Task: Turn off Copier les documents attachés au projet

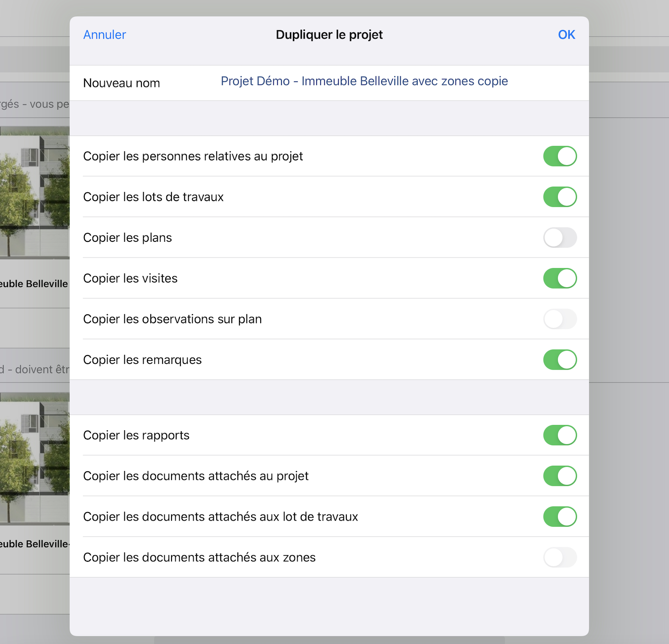Action: (559, 476)
